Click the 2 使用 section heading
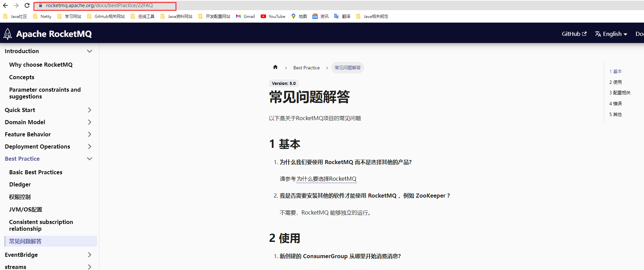The image size is (644, 270). tap(285, 238)
